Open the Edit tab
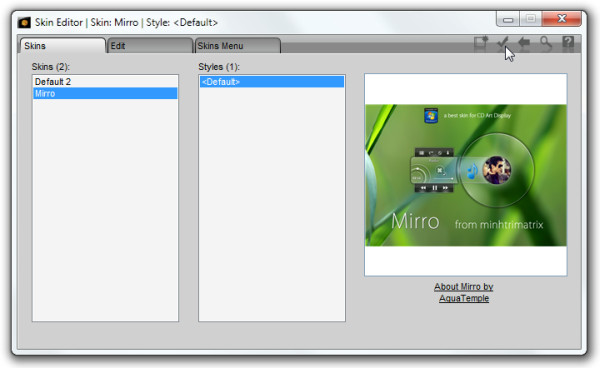The image size is (600, 368). click(x=150, y=46)
